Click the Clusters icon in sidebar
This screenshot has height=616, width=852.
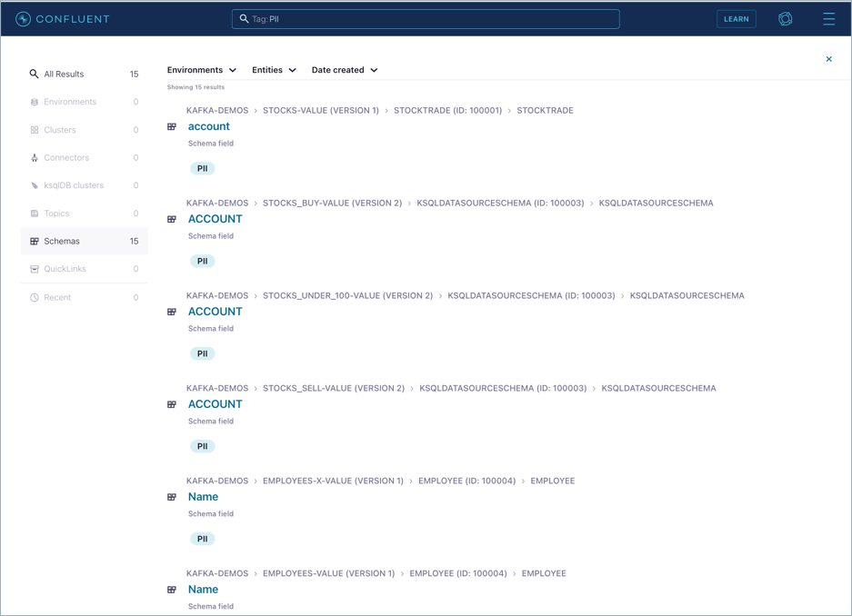click(x=35, y=130)
